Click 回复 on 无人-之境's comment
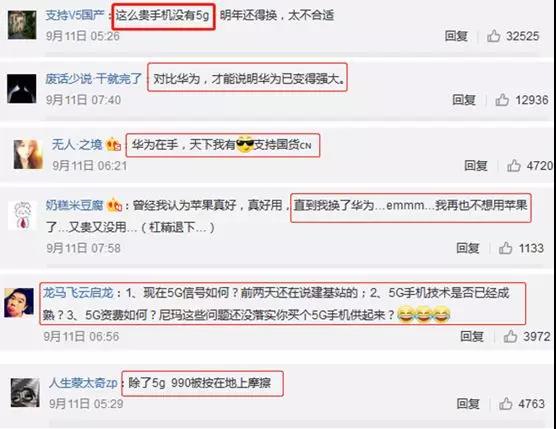556x429 pixels. [x=476, y=166]
